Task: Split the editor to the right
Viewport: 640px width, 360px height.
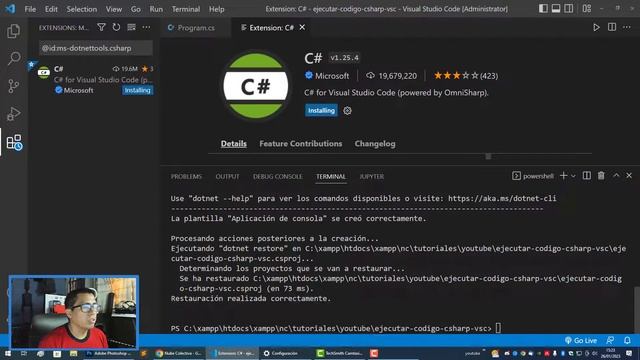Action: 612,27
